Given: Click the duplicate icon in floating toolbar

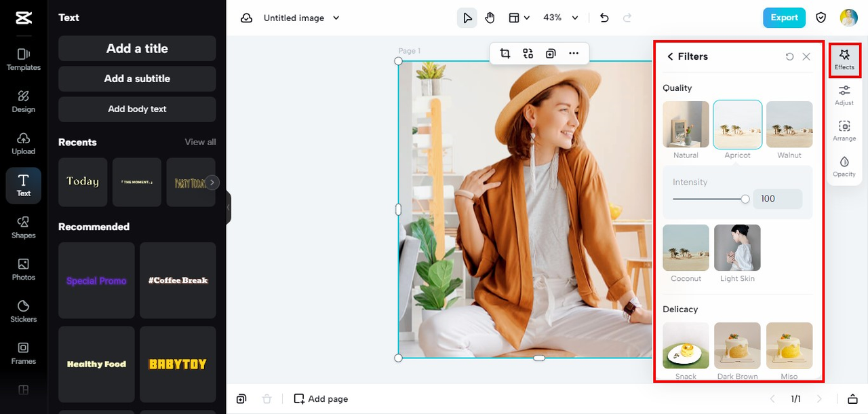Looking at the screenshot, I should pos(551,54).
